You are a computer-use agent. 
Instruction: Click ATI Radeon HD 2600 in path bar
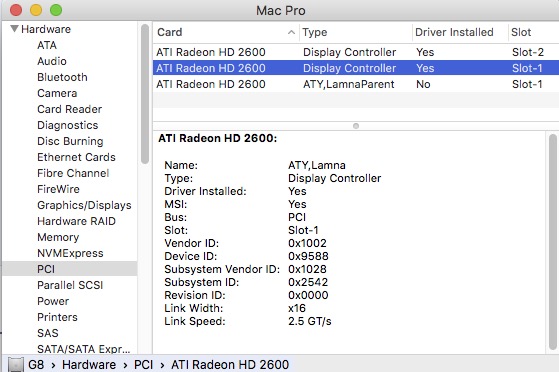pos(230,365)
